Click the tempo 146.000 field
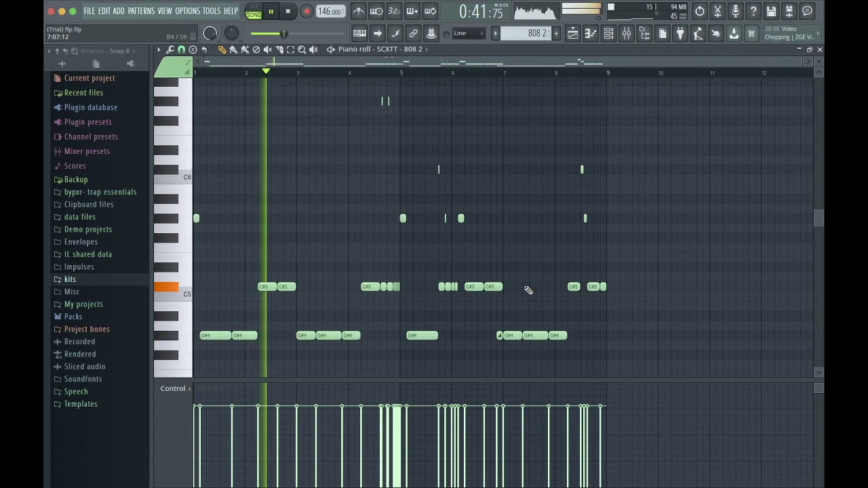This screenshot has width=868, height=488. coord(330,12)
